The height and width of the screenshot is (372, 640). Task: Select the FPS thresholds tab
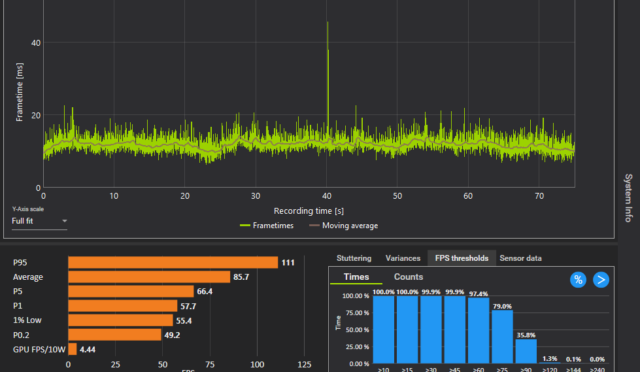coord(462,258)
